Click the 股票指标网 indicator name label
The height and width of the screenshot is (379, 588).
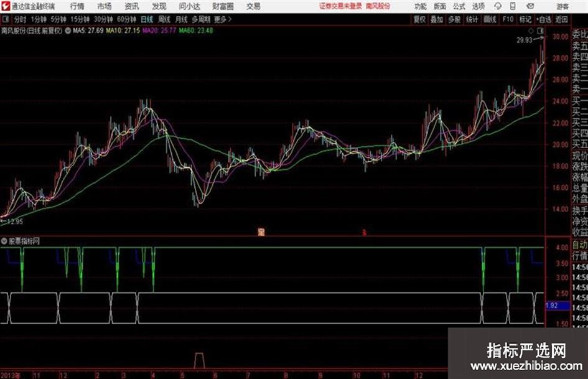(x=24, y=241)
